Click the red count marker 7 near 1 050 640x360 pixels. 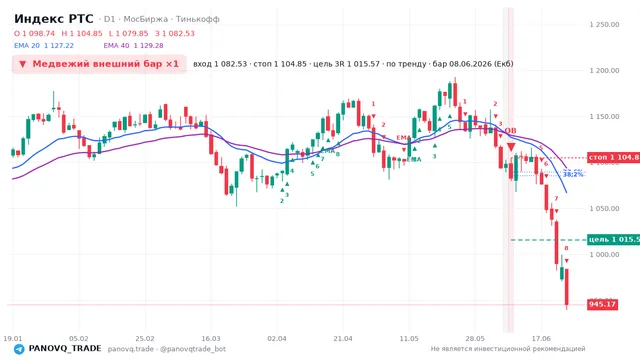[556, 199]
